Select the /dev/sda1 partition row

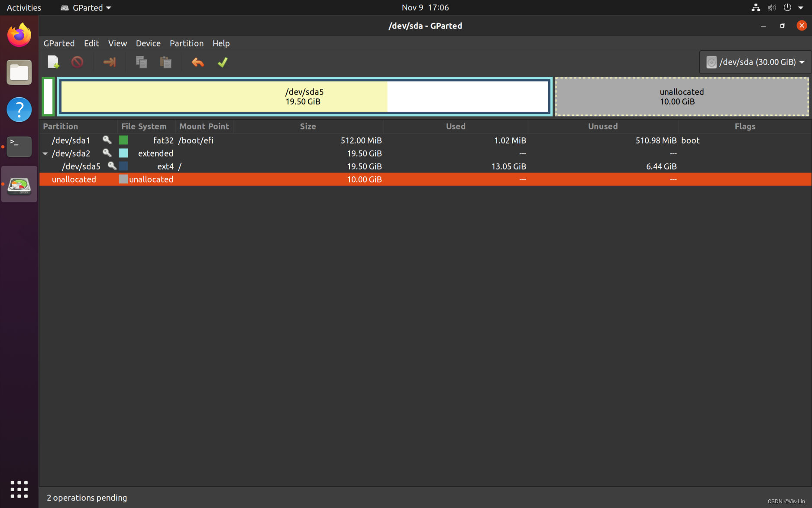(x=425, y=140)
